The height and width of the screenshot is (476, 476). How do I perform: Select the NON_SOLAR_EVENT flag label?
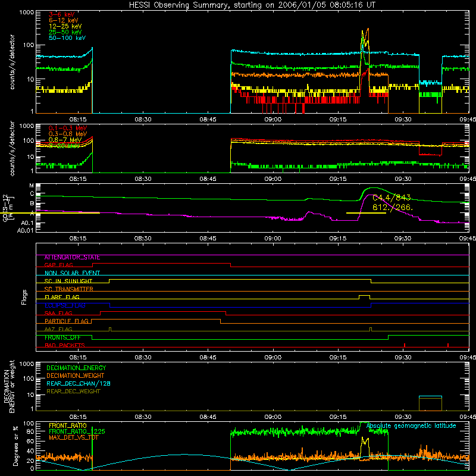coord(72,273)
